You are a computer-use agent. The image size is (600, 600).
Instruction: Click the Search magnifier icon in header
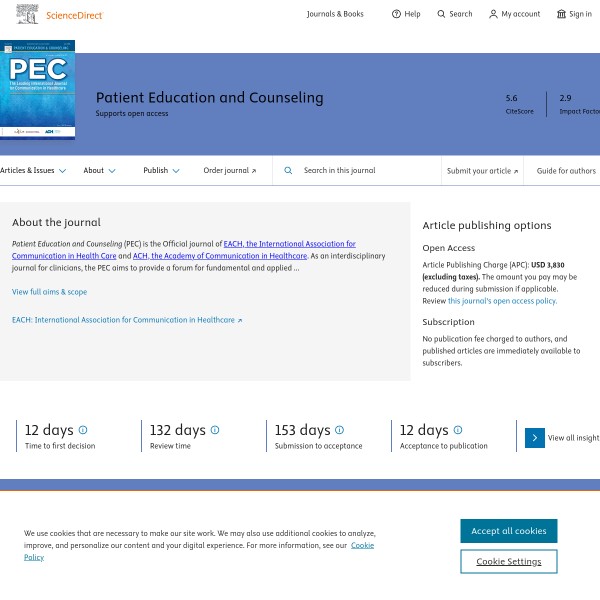(442, 14)
